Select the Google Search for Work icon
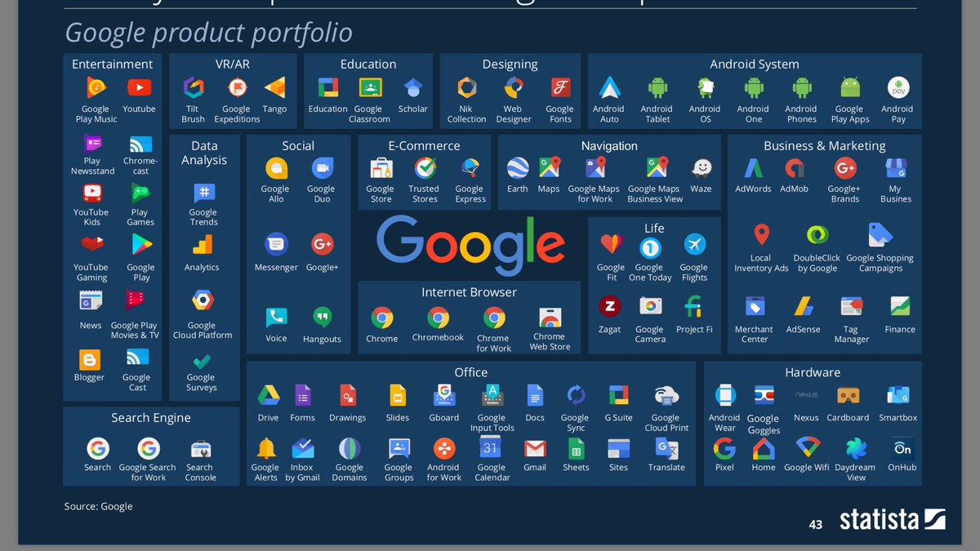The width and height of the screenshot is (980, 551). [148, 448]
